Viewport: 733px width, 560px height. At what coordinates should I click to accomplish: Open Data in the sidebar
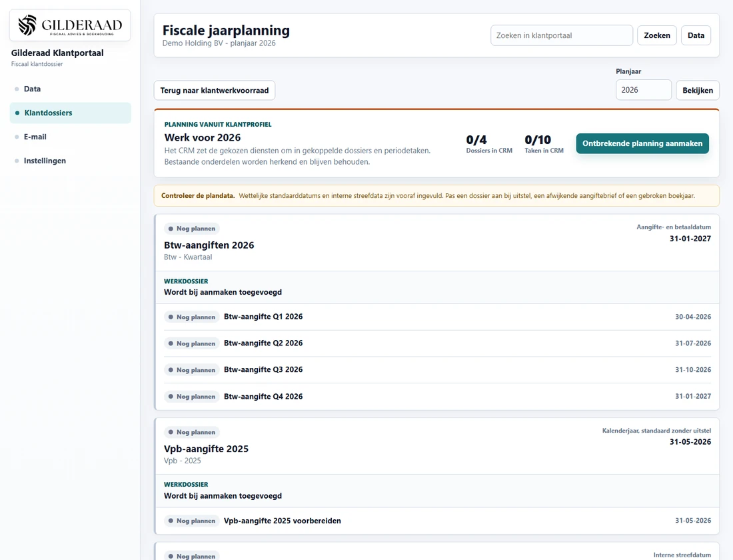click(32, 89)
